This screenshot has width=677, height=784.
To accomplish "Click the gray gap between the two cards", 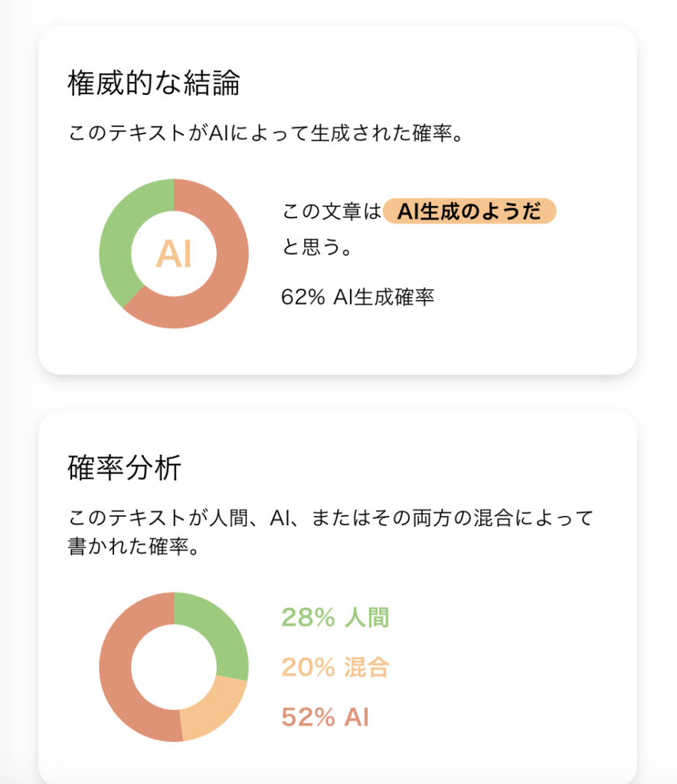I will (337, 393).
